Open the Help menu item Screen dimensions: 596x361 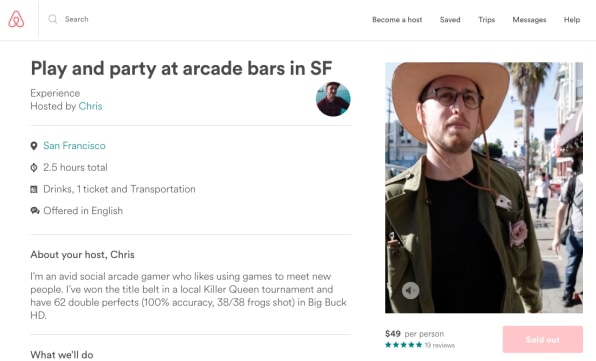(572, 20)
